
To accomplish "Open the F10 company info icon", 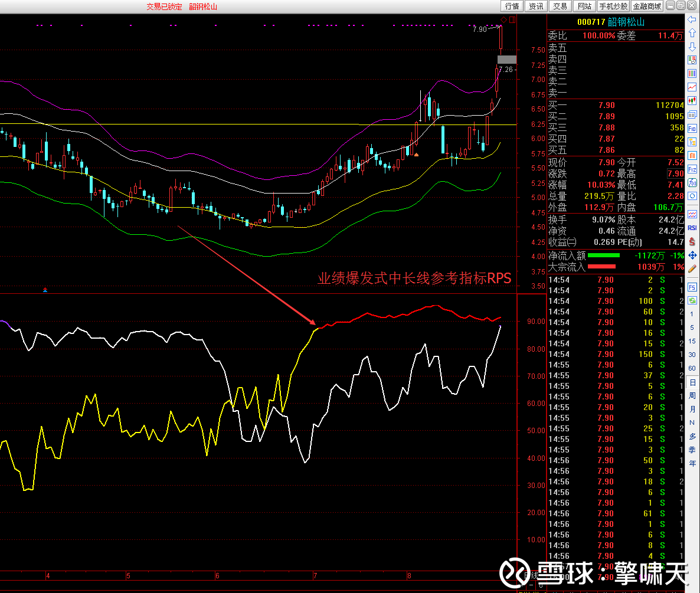I will [692, 129].
